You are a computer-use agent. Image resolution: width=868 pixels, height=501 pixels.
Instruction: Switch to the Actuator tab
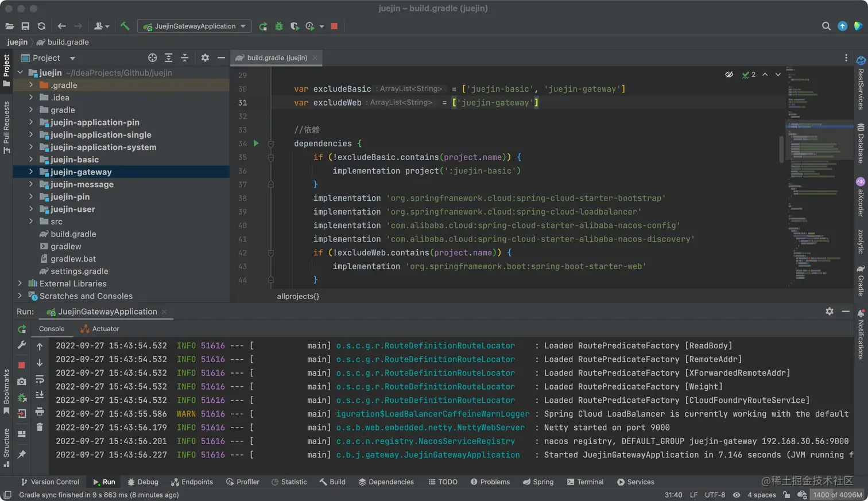pos(100,329)
